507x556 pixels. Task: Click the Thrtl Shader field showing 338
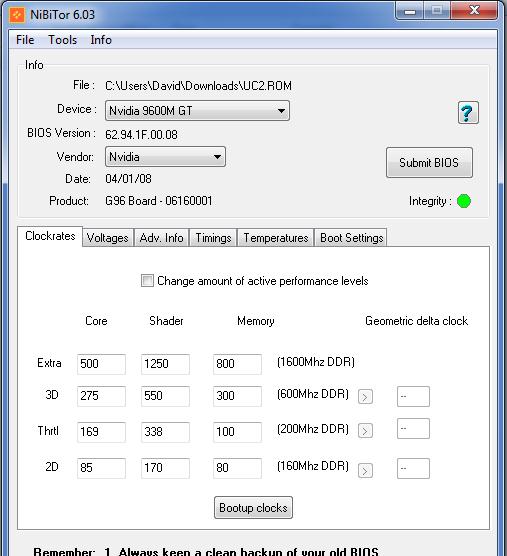coord(165,432)
